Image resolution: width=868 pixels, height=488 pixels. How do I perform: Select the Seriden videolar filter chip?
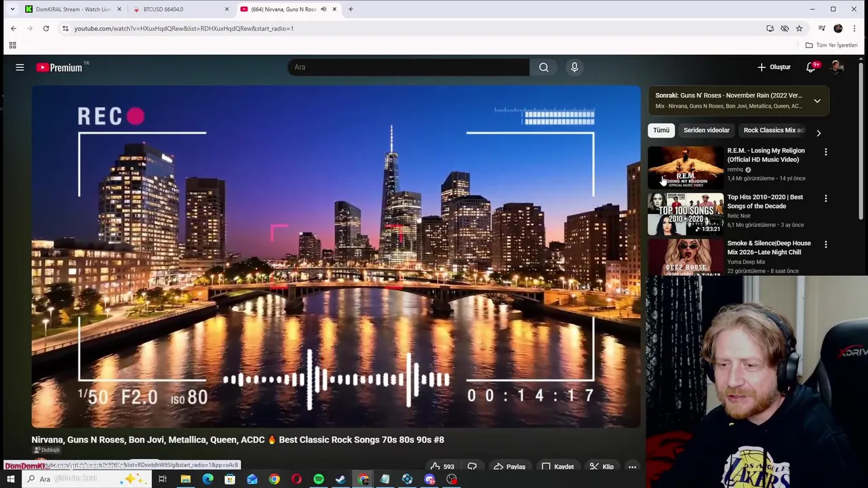(707, 130)
